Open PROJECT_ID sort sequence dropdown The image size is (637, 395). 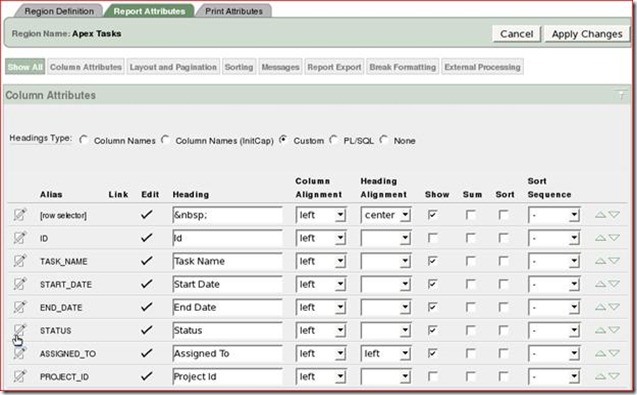554,377
